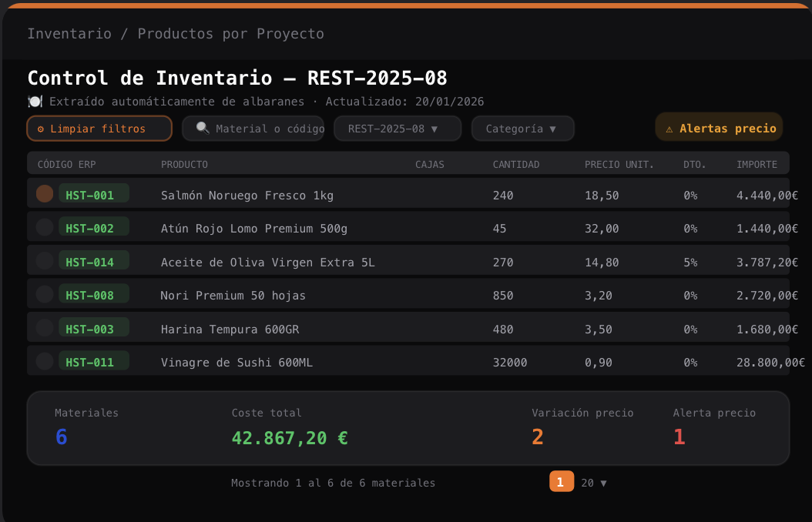Sort by the PRECIO UNIT. column header
The image size is (812, 522).
click(x=619, y=165)
